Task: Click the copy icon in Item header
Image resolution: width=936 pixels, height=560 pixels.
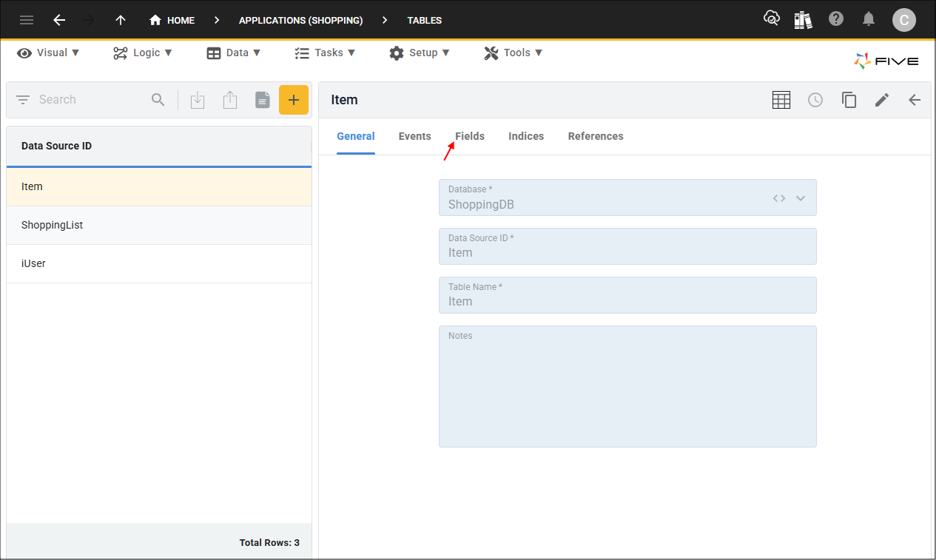Action: (x=849, y=100)
